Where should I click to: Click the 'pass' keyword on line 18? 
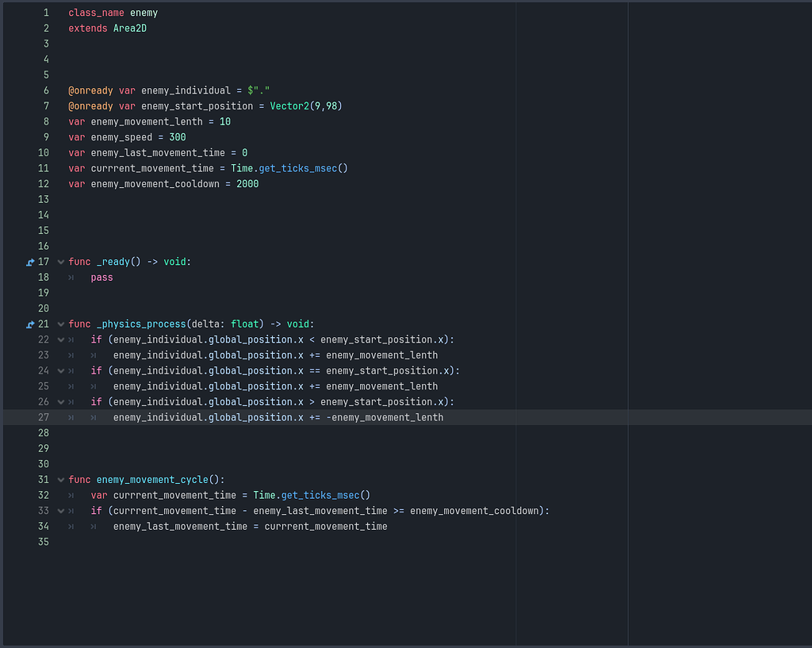click(x=102, y=278)
